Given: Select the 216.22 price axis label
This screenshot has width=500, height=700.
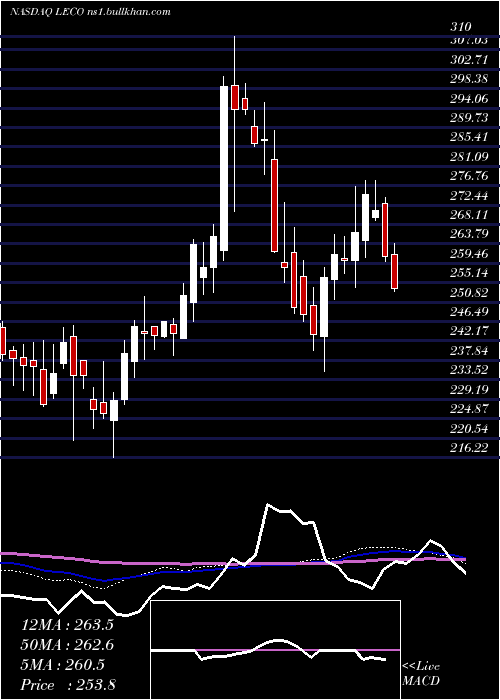Looking at the screenshot, I should (468, 448).
